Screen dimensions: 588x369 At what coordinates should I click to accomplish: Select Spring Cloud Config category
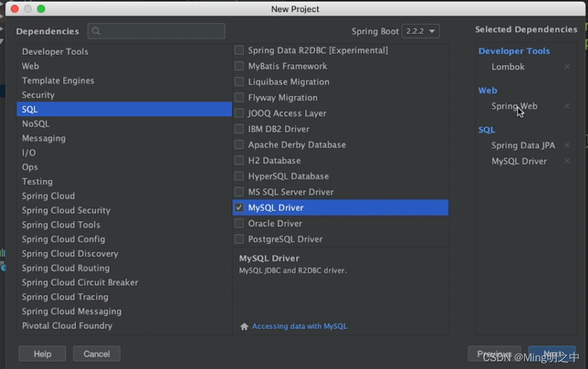pyautogui.click(x=124, y=239)
